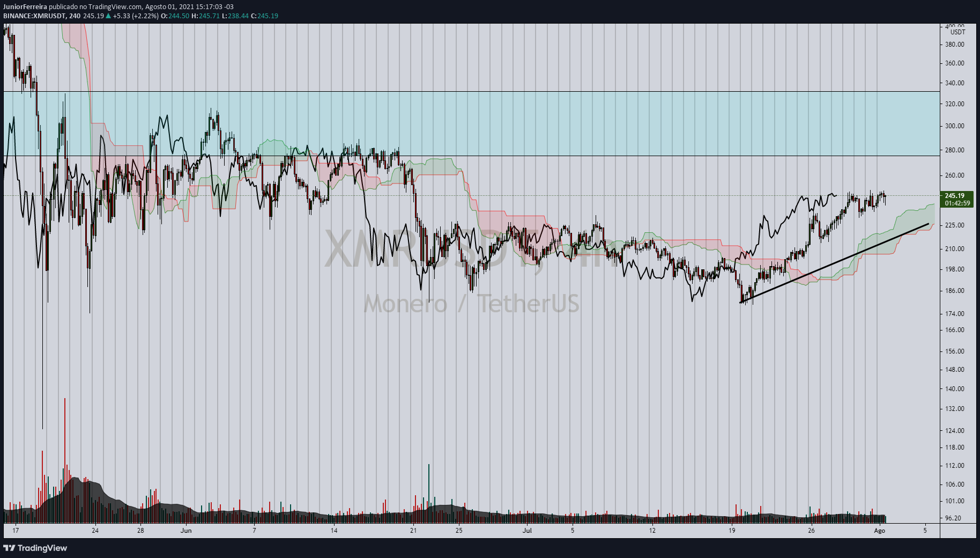Click the +5.33 (+2.22%) change value
This screenshot has width=980, height=558.
[136, 16]
